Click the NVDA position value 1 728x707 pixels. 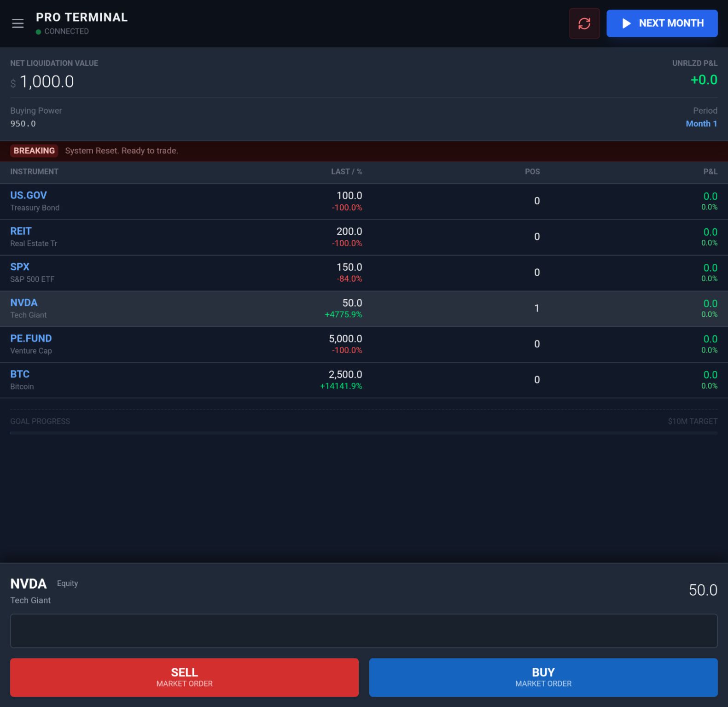click(536, 308)
